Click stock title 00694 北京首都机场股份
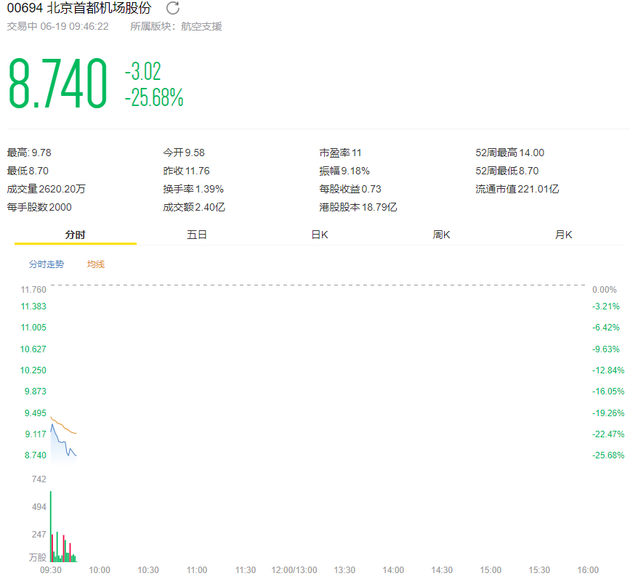The height and width of the screenshot is (576, 630). 79,8
